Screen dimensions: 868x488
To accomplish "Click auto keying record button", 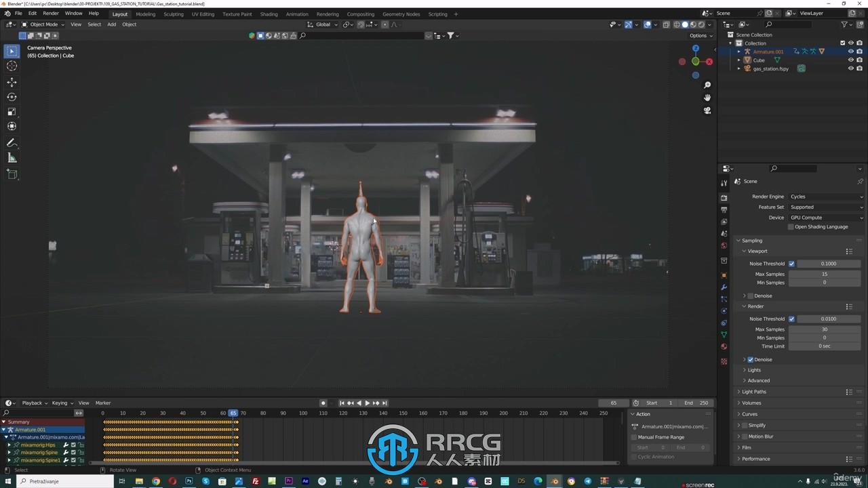I will [323, 403].
